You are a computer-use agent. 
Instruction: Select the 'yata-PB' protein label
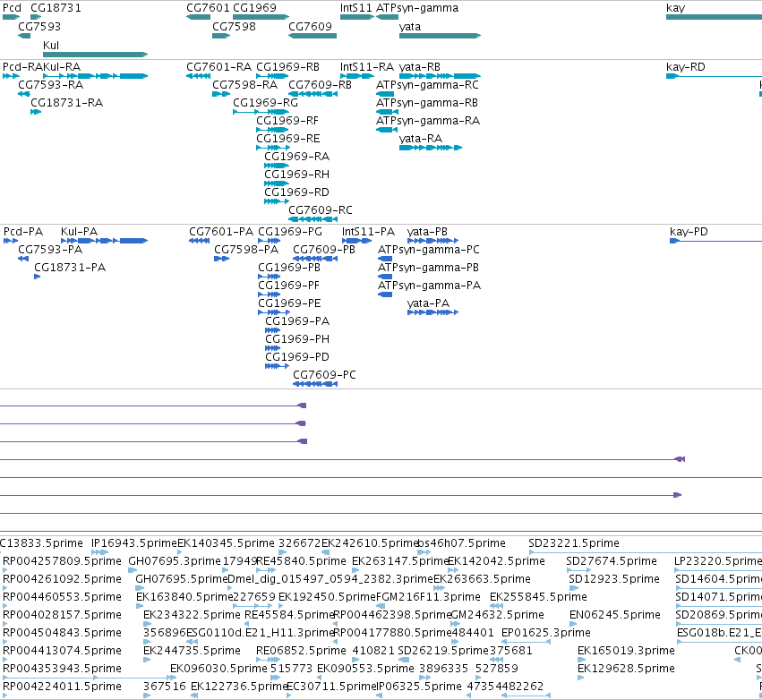coord(428,232)
